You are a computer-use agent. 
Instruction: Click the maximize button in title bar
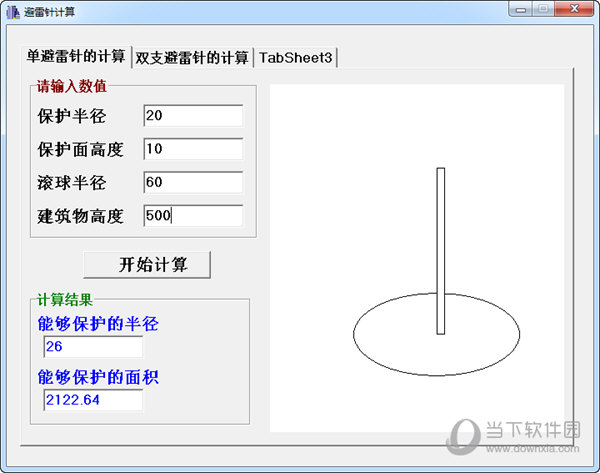543,9
